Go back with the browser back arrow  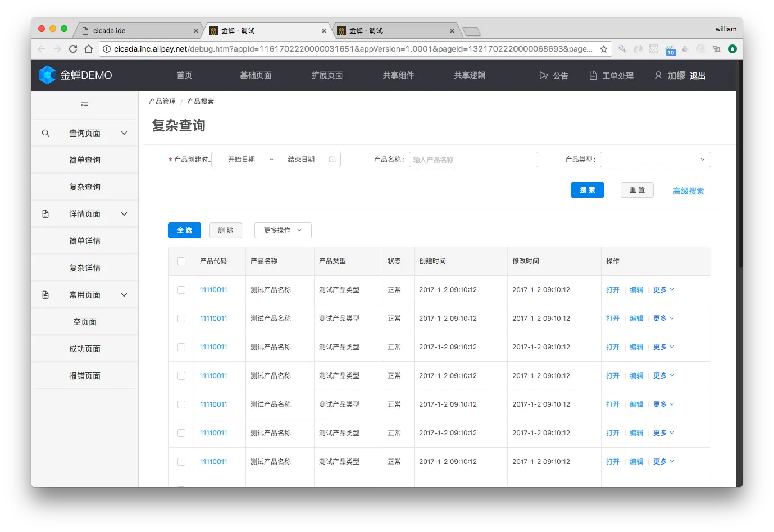(42, 49)
